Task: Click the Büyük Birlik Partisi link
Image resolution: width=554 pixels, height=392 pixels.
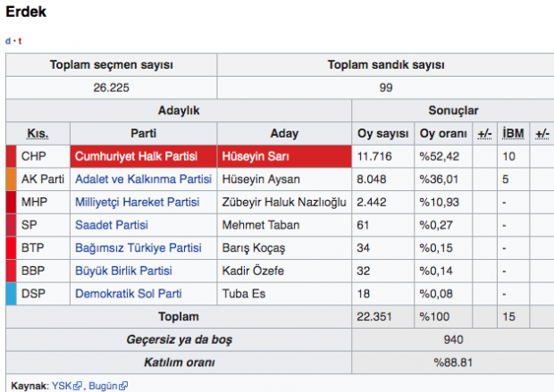Action: tap(123, 271)
